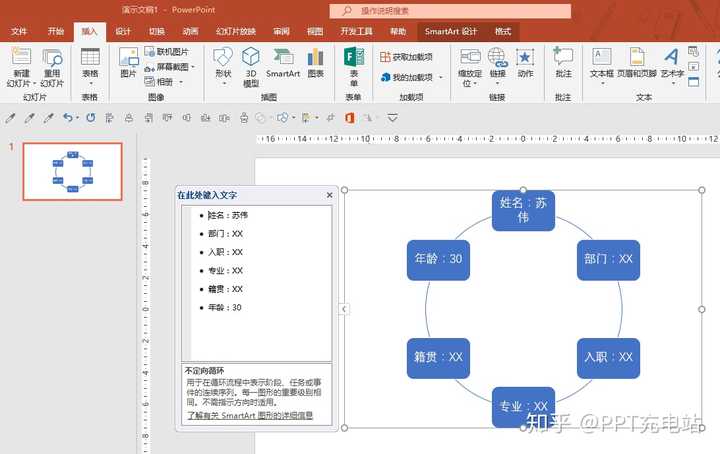720x454 pixels.
Task: Click the SmartArt icon in ribbon
Action: (283, 57)
